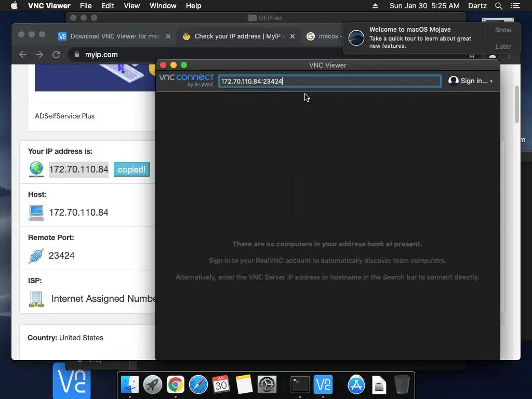532x399 pixels.
Task: Click the Dartz user name in menu bar
Action: pyautogui.click(x=477, y=6)
